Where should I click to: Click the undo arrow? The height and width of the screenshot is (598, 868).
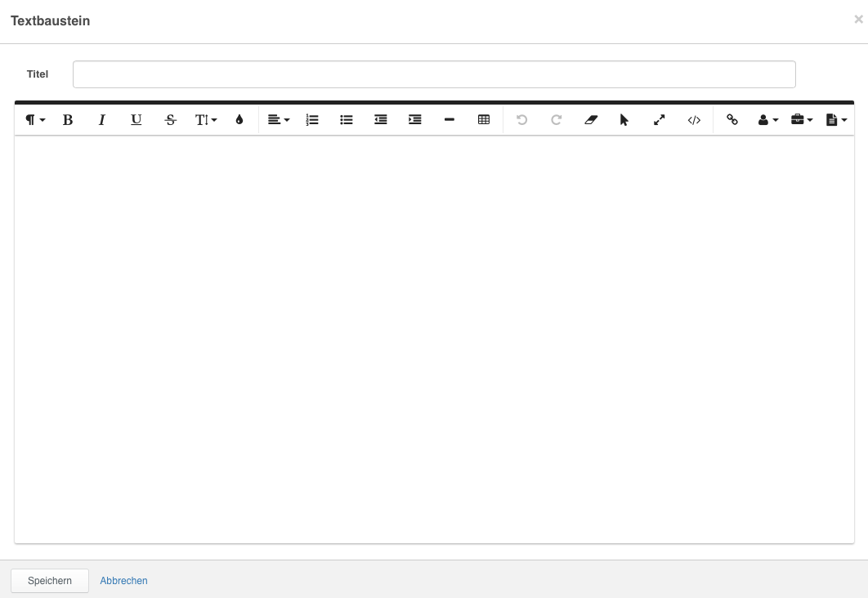(521, 120)
